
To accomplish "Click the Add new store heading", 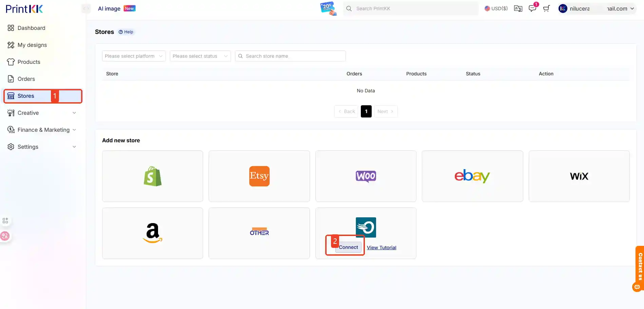I will (121, 140).
